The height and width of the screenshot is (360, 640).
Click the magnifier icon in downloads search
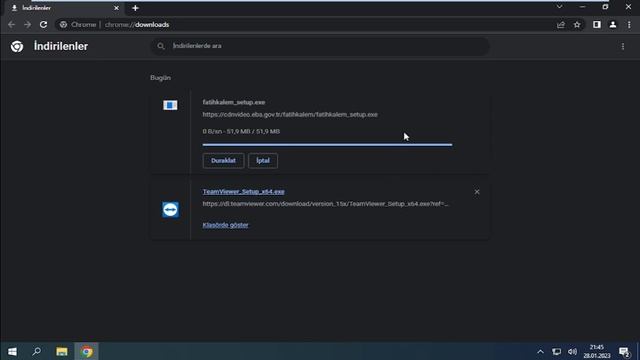coord(161,46)
